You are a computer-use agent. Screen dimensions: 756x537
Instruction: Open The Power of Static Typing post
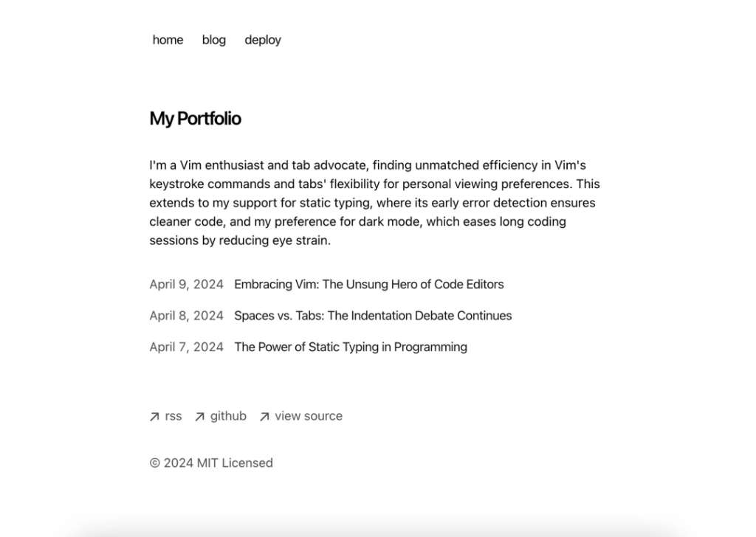(351, 347)
